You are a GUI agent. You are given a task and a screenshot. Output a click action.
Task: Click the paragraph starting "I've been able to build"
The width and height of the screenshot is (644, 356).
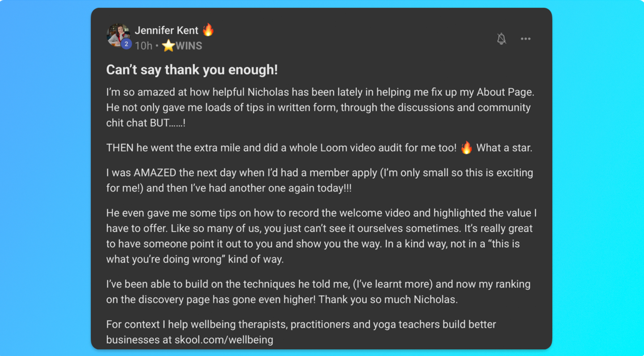318,292
